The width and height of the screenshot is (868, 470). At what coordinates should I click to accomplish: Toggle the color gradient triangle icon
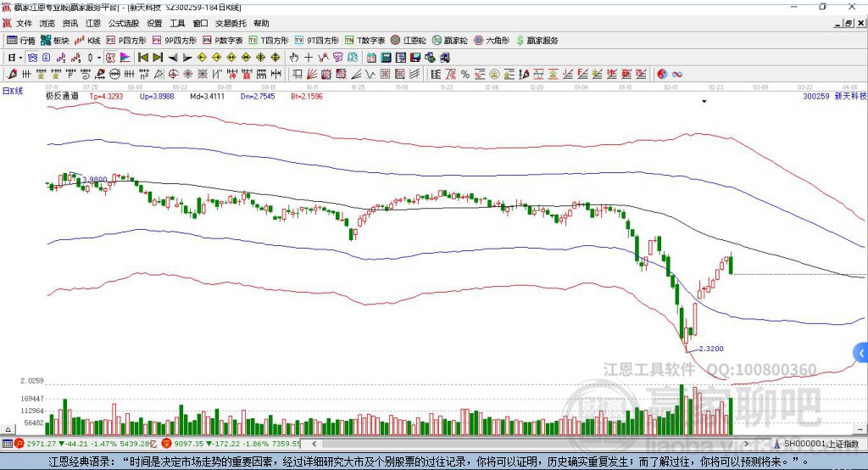click(x=125, y=58)
